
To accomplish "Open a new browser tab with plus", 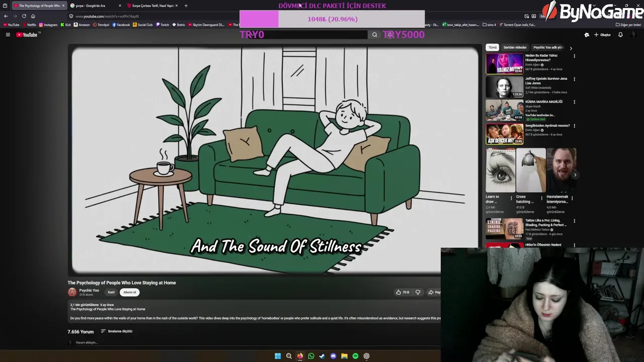I will coord(186,6).
